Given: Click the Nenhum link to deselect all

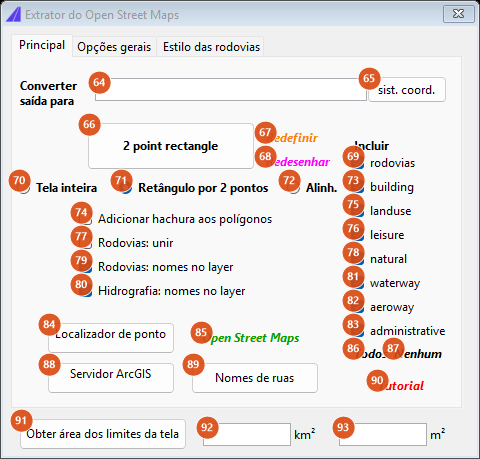Looking at the screenshot, I should (418, 354).
